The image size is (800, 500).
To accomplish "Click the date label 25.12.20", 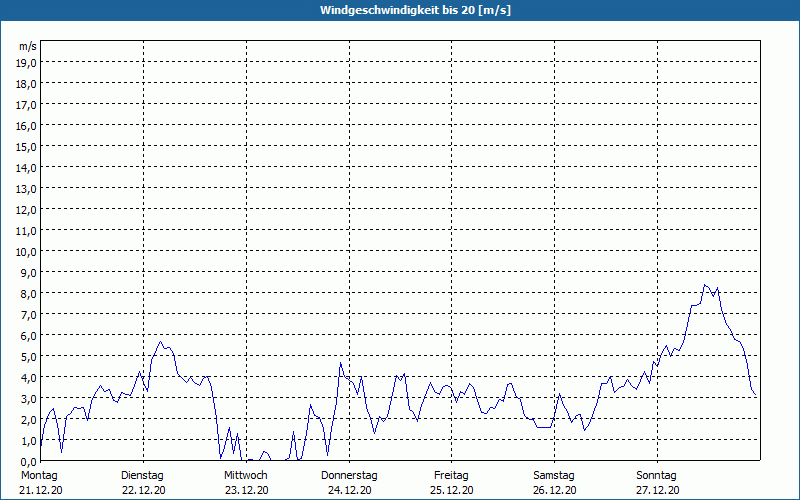I will tap(452, 490).
